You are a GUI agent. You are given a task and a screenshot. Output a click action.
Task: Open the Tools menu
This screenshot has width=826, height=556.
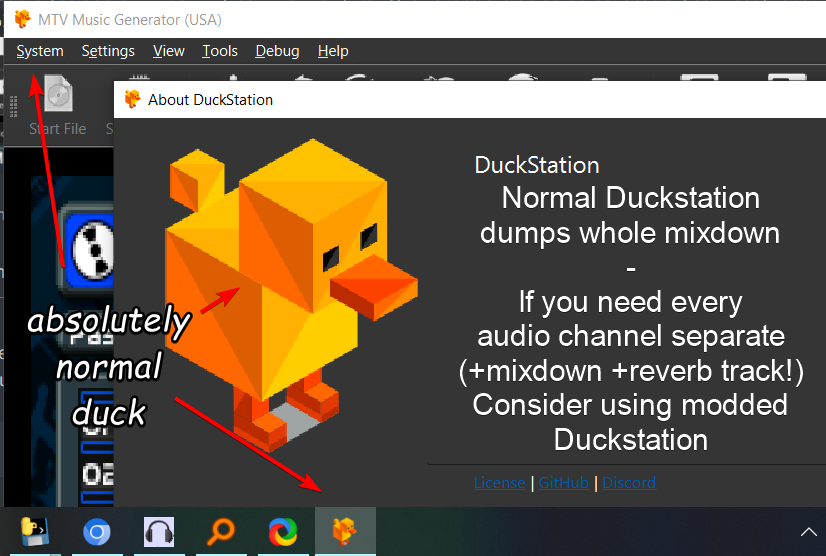point(220,51)
